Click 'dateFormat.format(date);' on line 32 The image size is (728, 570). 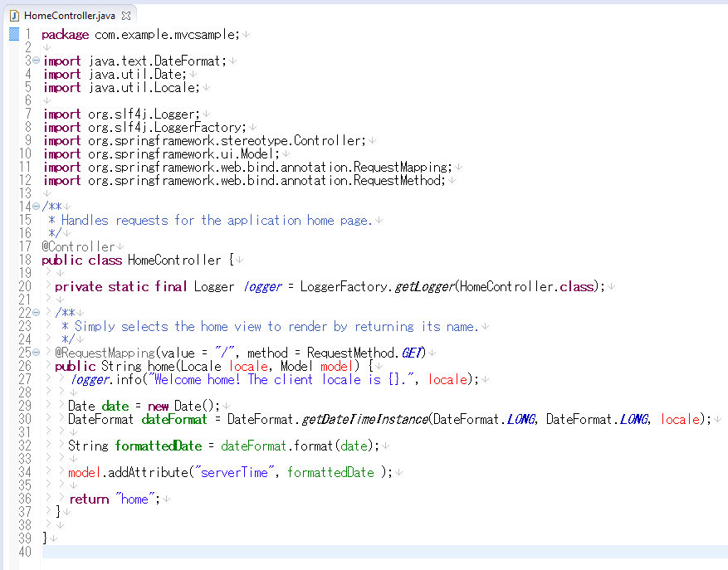tap(300, 446)
